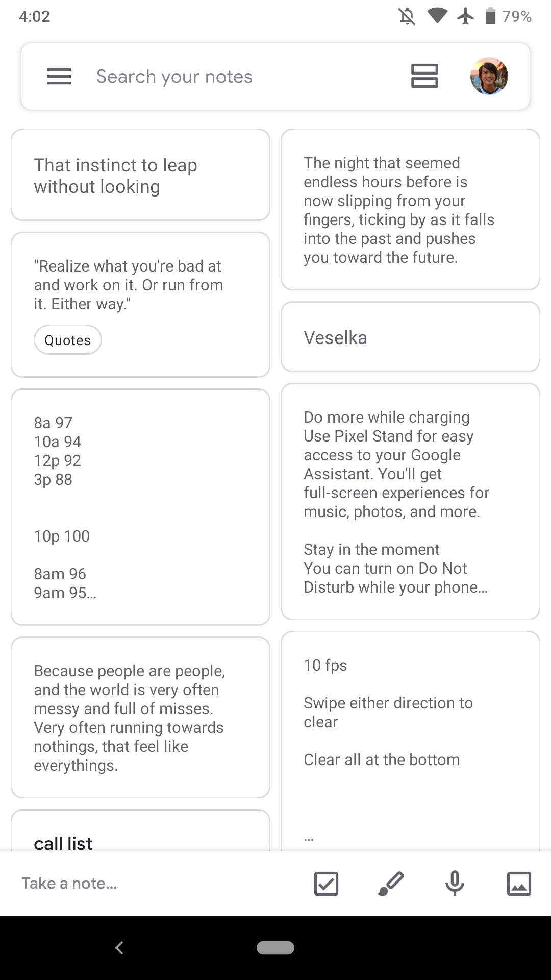
Task: Switch notes to single-column view
Action: (x=424, y=76)
